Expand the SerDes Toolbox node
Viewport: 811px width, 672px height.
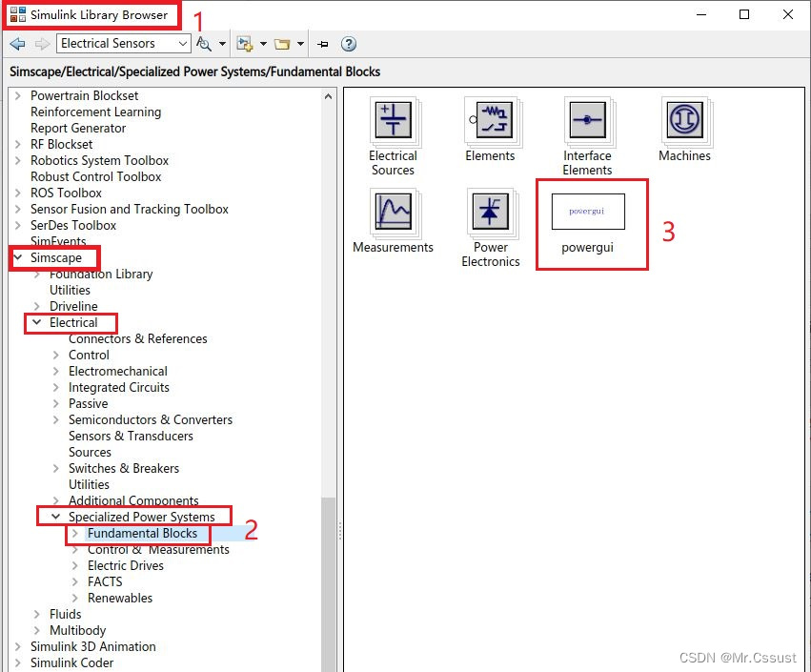pos(18,225)
